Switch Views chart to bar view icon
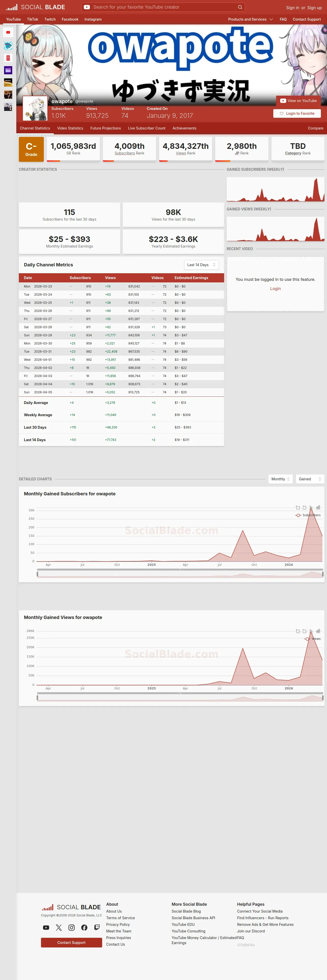The height and width of the screenshot is (980, 327). click(x=318, y=631)
